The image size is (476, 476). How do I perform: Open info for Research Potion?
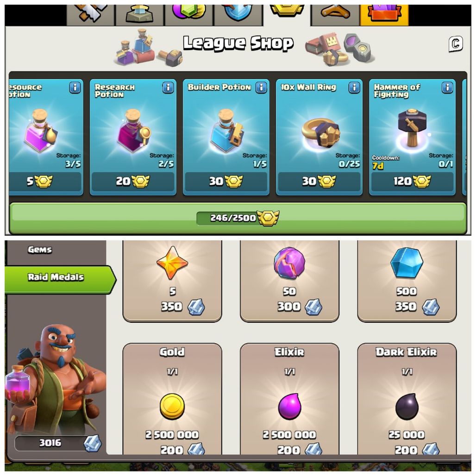click(168, 88)
